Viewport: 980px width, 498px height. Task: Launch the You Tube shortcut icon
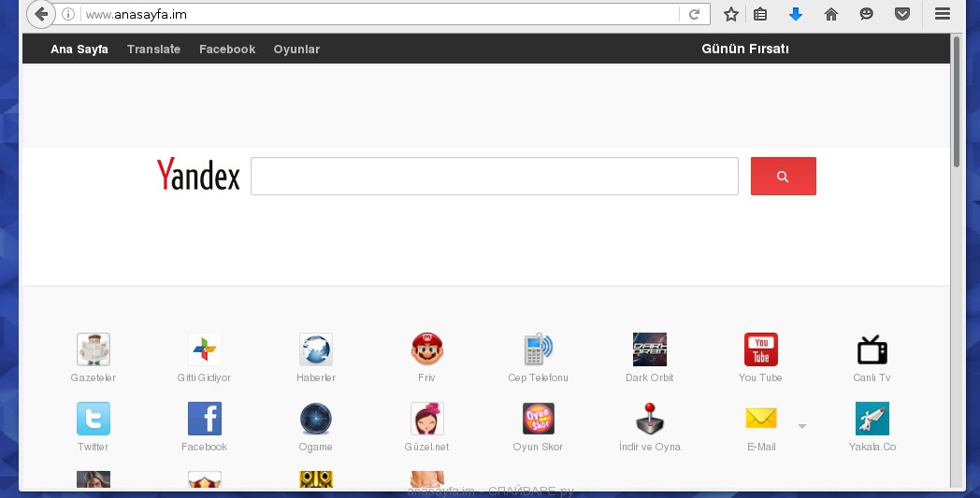(x=760, y=349)
